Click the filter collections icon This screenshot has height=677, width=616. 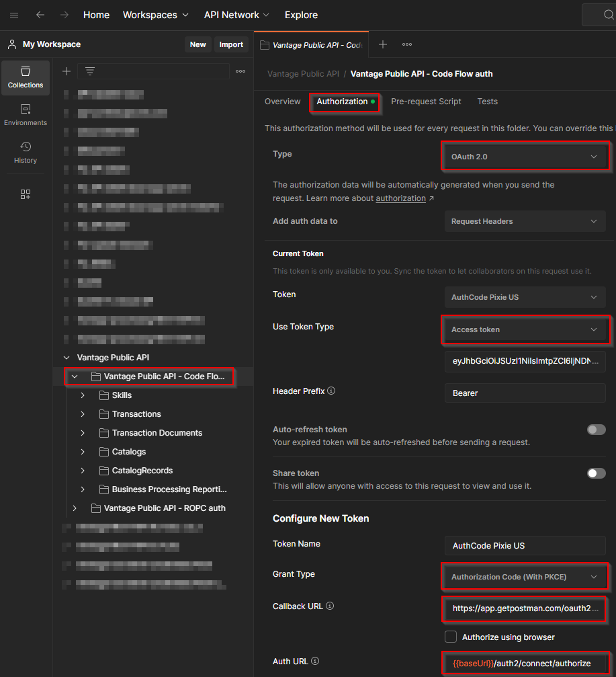(90, 71)
